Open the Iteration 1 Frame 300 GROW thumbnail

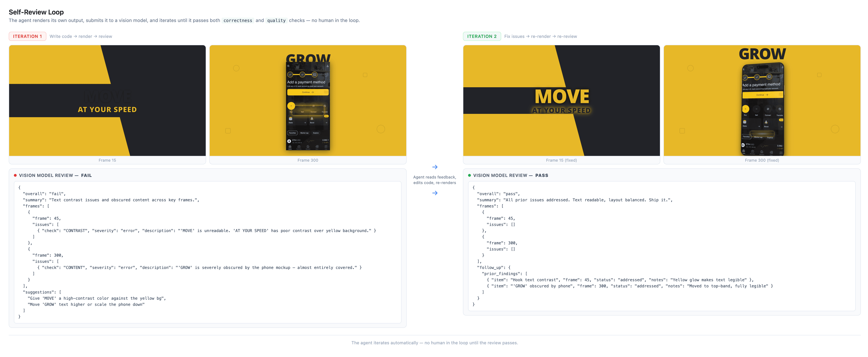pos(308,101)
